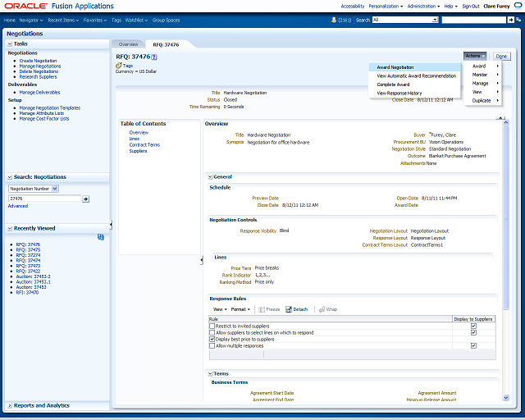Click the Wrap text icon
This screenshot has height=420, width=525.
[322, 309]
